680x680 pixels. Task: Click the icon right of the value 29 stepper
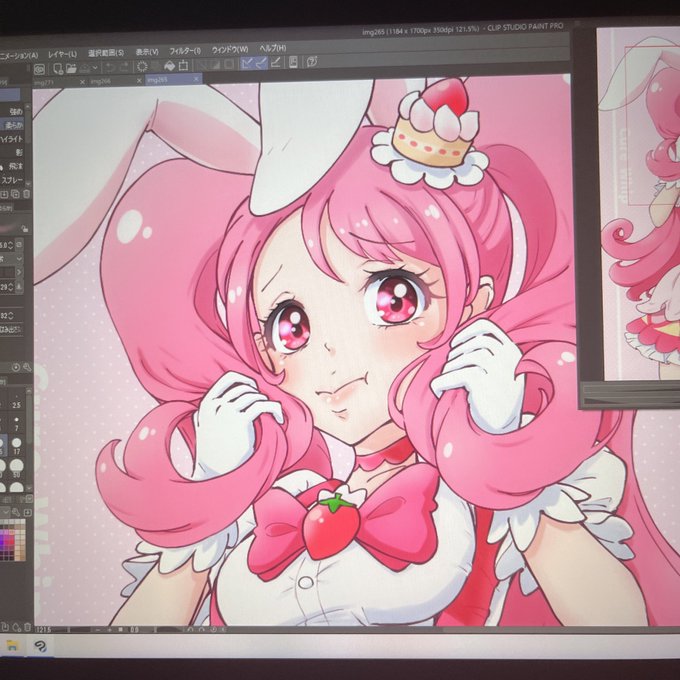pyautogui.click(x=19, y=287)
